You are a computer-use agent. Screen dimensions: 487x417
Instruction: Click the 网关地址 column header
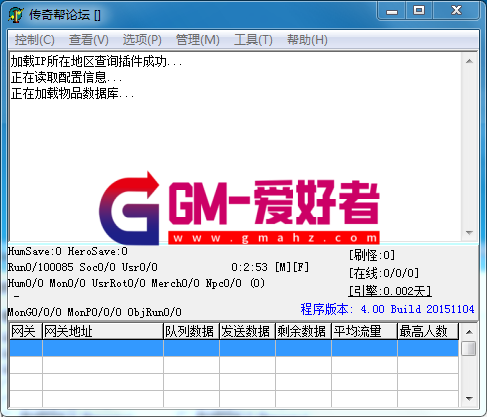click(103, 331)
